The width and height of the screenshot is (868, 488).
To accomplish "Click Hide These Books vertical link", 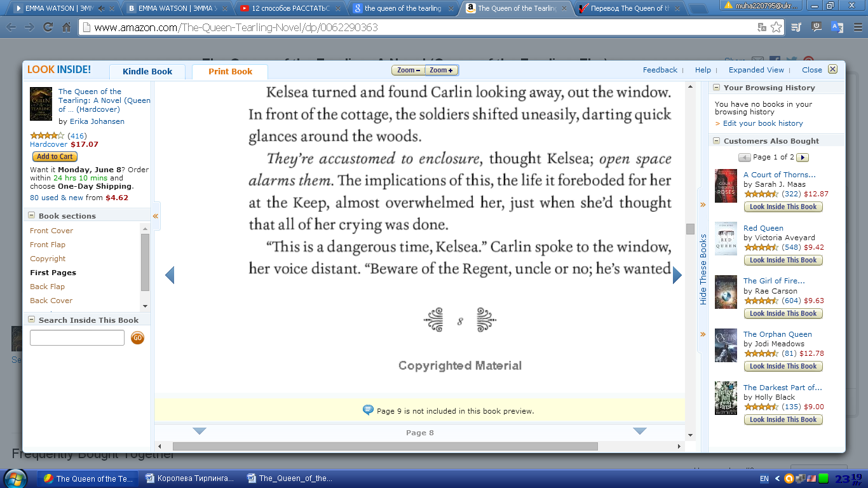I will [x=703, y=269].
